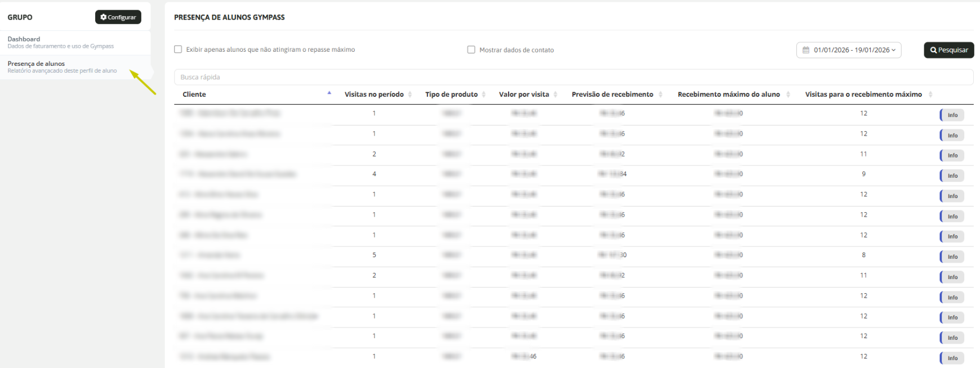Open Info for the row with 5 visits

952,257
